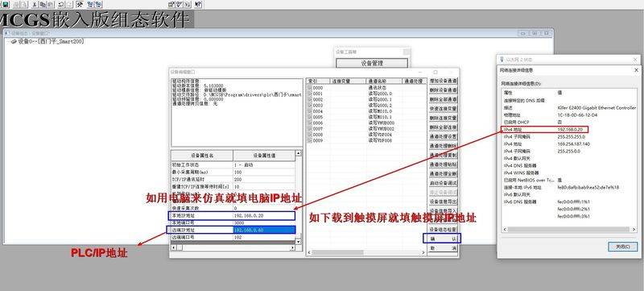Click channel row 0000 icon 通讯状态
This screenshot has height=291, width=644.
(310, 88)
